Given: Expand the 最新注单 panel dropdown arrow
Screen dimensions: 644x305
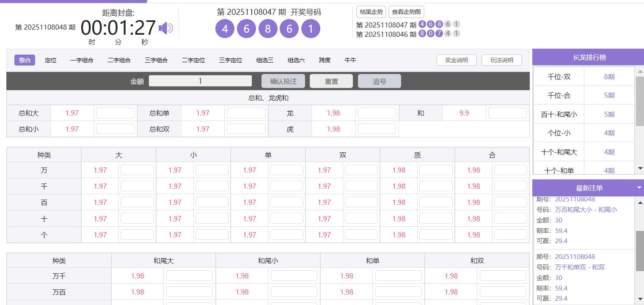Looking at the screenshot, I should (x=639, y=187).
